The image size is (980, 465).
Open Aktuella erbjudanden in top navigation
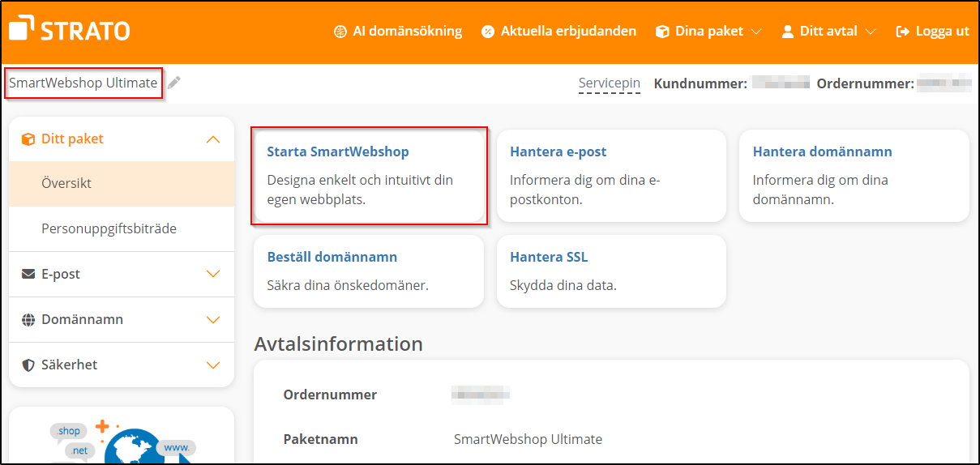click(x=559, y=32)
